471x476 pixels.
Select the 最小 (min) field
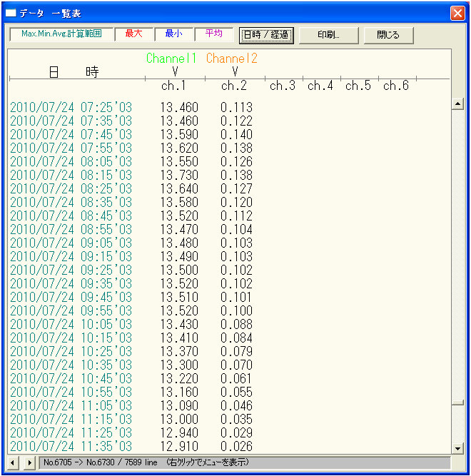pos(174,34)
